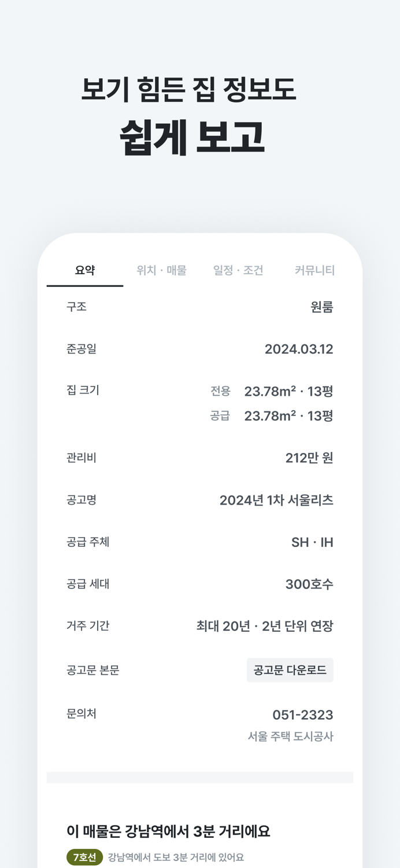Click the 공고문 다운로드 button
The height and width of the screenshot is (868, 400).
(x=290, y=670)
